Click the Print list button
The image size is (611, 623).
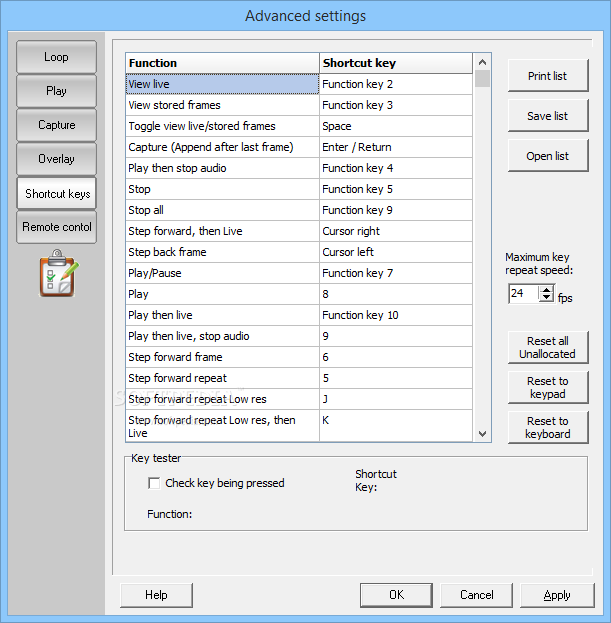pos(548,76)
